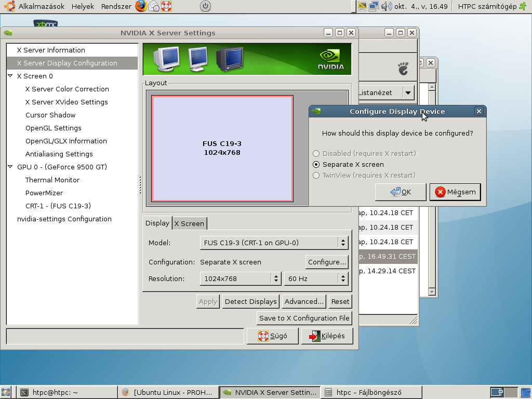Select nvidia-settings Configuration

[64, 219]
